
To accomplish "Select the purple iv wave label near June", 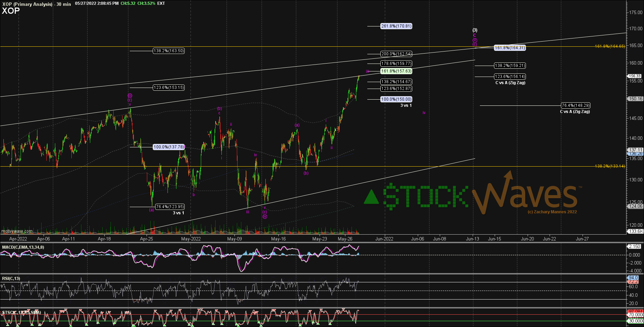I will click(424, 113).
